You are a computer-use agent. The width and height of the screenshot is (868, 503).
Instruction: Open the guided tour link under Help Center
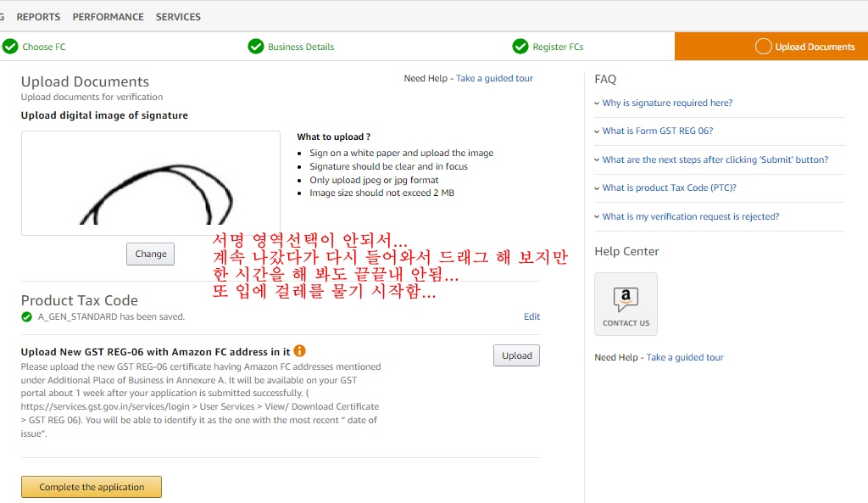point(685,357)
